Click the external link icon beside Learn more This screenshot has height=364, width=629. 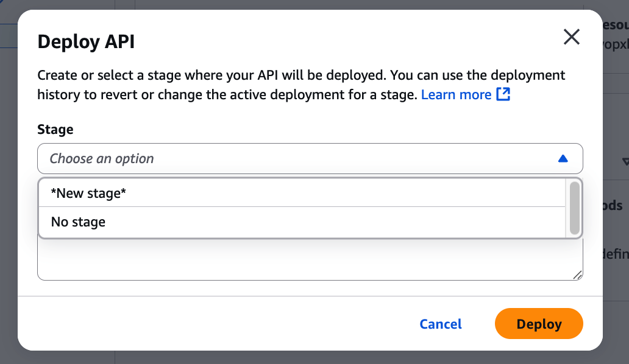(x=503, y=94)
